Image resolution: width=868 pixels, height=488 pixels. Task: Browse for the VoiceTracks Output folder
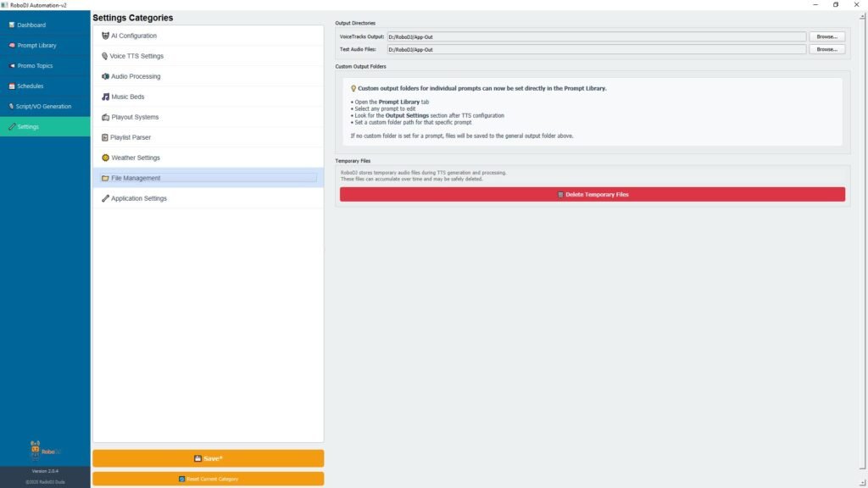(826, 37)
